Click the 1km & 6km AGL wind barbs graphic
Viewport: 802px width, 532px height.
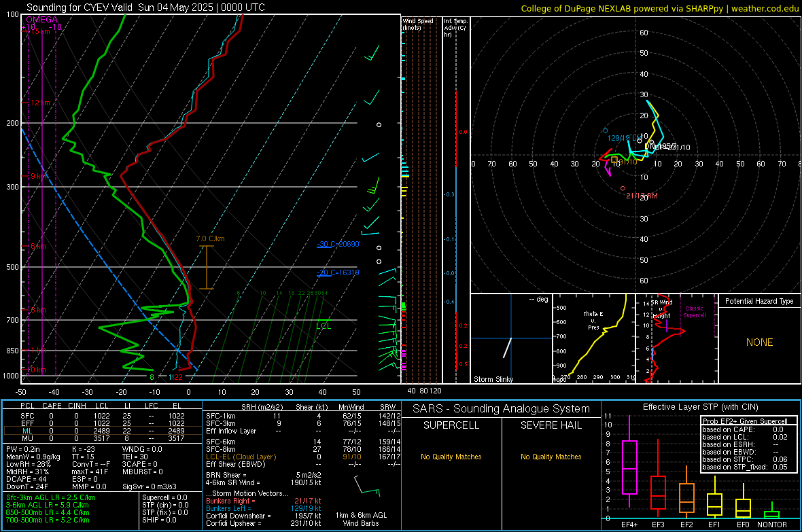coord(367,486)
